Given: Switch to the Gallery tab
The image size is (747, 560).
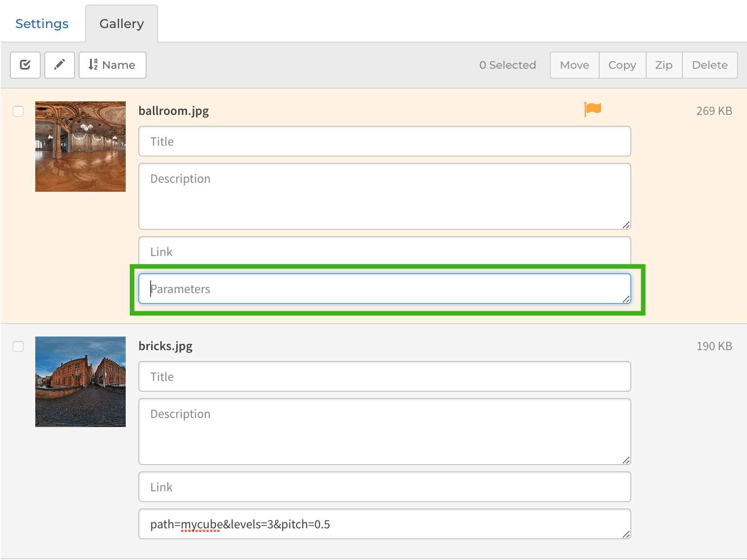Looking at the screenshot, I should tap(122, 24).
